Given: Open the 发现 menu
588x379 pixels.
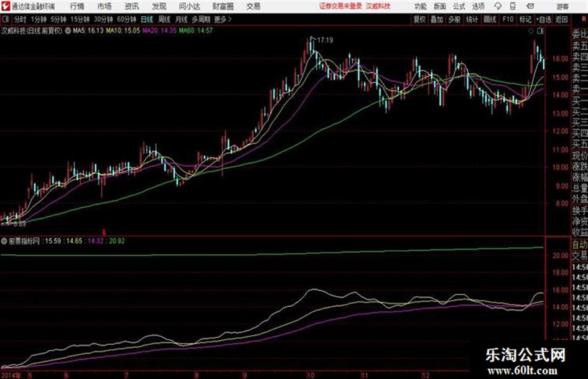Looking at the screenshot, I should click(x=159, y=6).
